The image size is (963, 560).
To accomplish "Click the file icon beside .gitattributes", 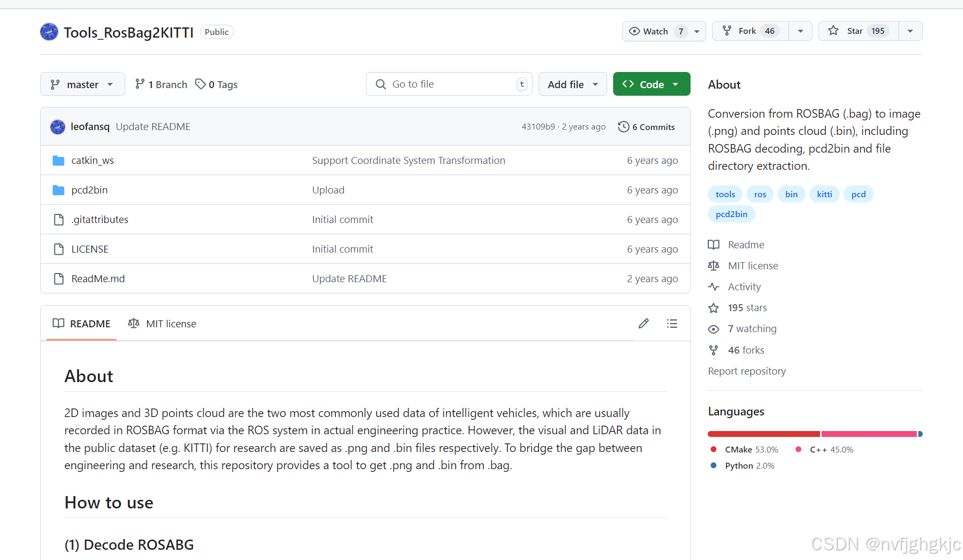I will (x=59, y=220).
